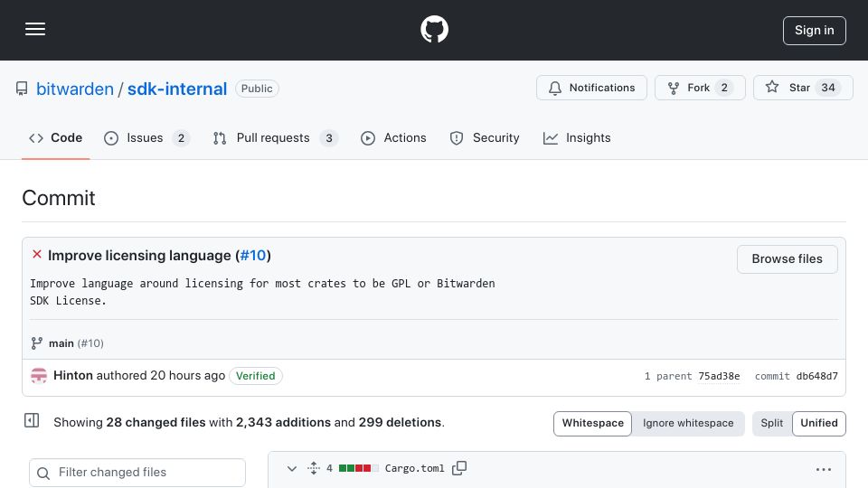Screen dimensions: 868x488
Task: Open the main branch link
Action: pos(61,343)
